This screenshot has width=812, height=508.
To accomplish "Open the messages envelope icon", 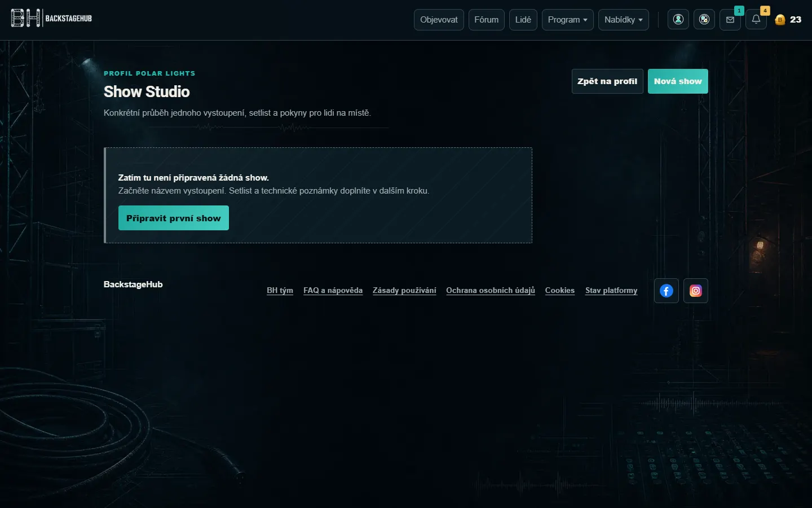I will click(730, 19).
